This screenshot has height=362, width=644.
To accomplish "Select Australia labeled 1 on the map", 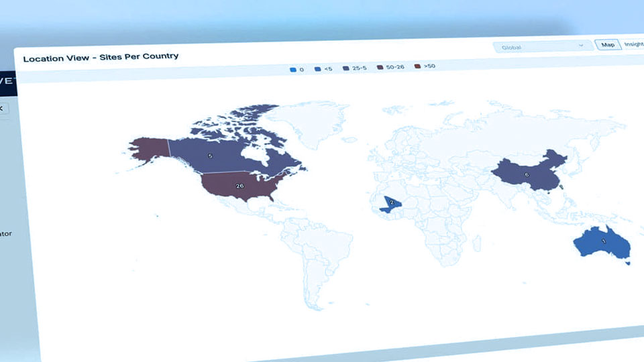I will pyautogui.click(x=603, y=241).
